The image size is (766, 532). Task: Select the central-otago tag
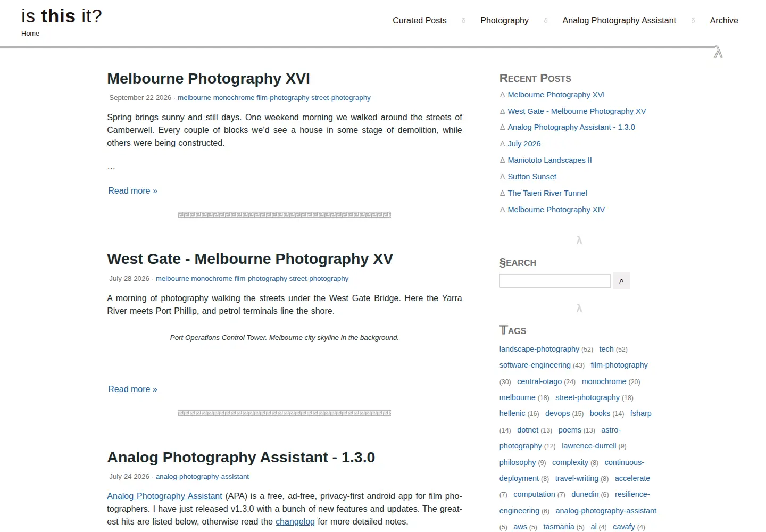539,381
